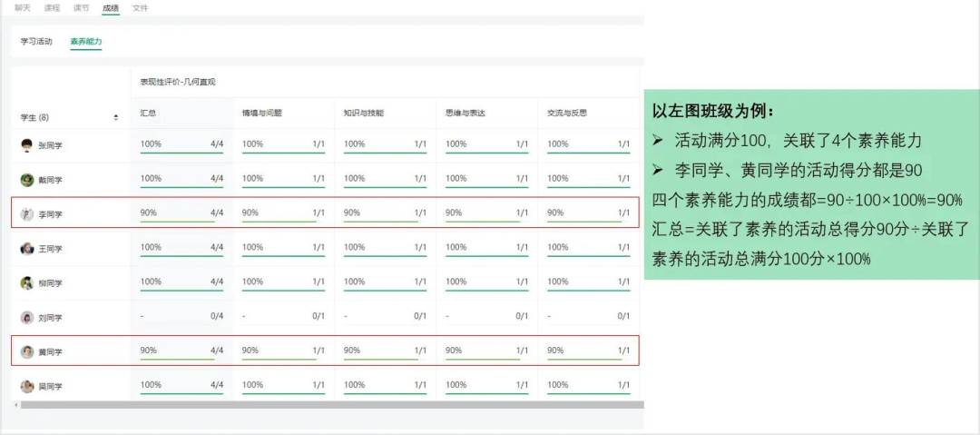Click the 表现性评价-几何直观 group header
The image size is (980, 435).
(178, 82)
